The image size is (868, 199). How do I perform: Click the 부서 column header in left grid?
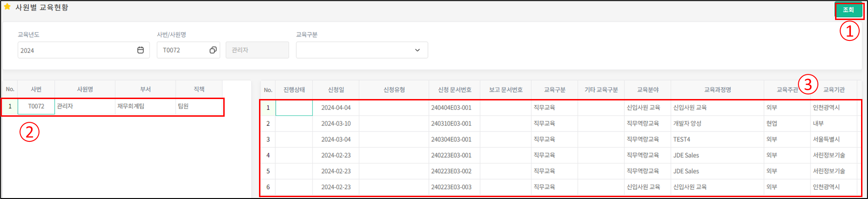tap(145, 89)
